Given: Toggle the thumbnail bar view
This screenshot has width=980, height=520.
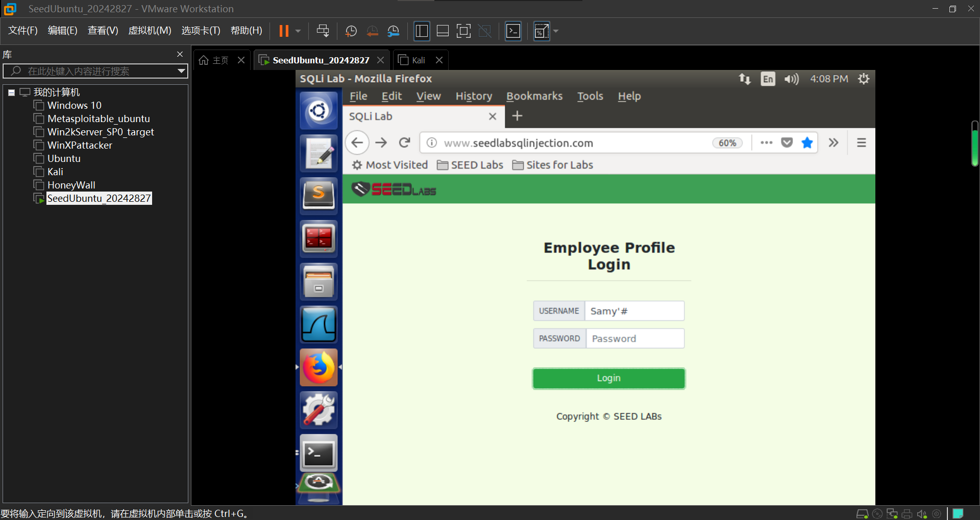Looking at the screenshot, I should [x=443, y=31].
